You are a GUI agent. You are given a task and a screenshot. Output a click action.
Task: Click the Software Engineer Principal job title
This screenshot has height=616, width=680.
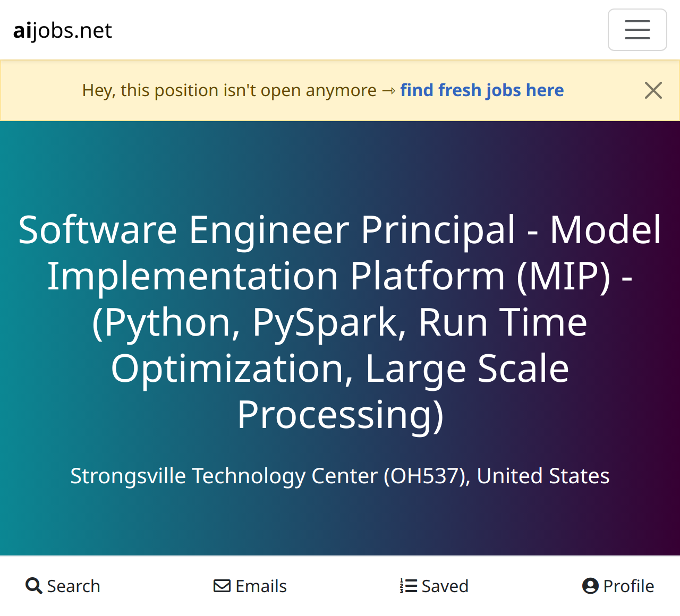tap(340, 322)
